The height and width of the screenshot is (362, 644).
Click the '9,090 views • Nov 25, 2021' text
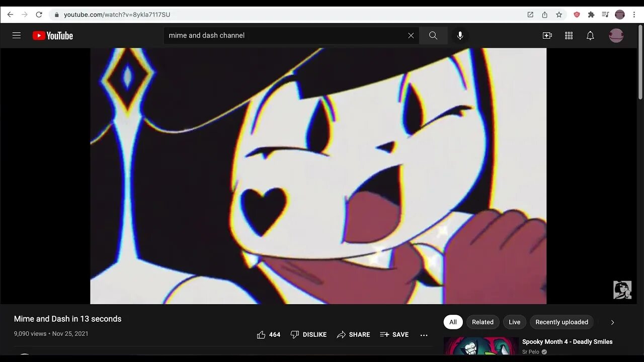pyautogui.click(x=51, y=334)
